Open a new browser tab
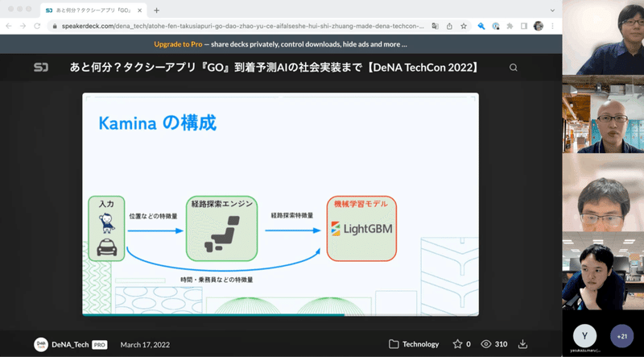 [156, 10]
